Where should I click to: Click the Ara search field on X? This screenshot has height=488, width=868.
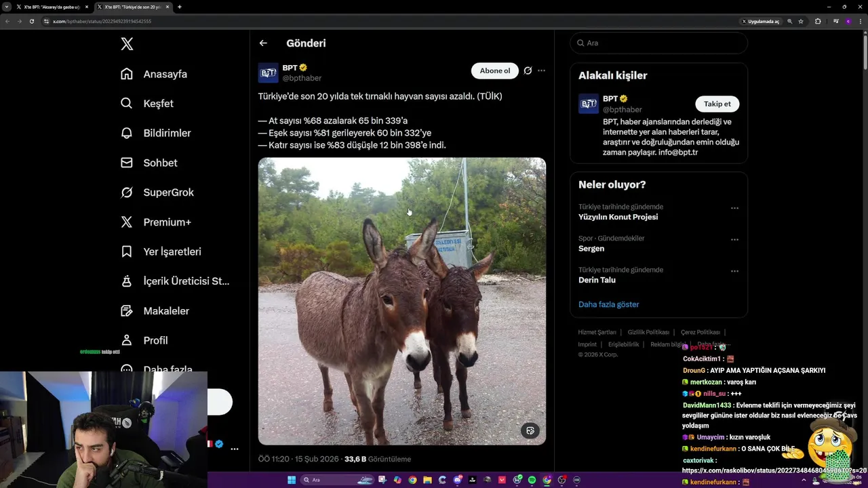(x=658, y=43)
